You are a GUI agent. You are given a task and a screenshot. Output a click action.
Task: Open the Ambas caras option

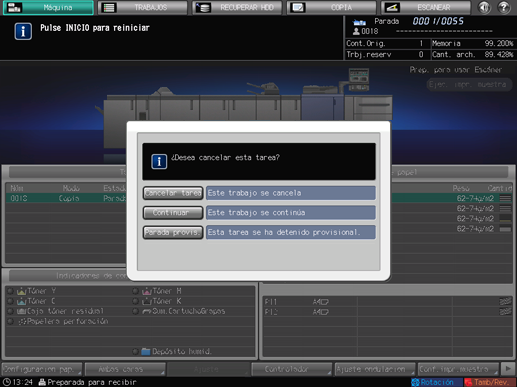(125, 369)
